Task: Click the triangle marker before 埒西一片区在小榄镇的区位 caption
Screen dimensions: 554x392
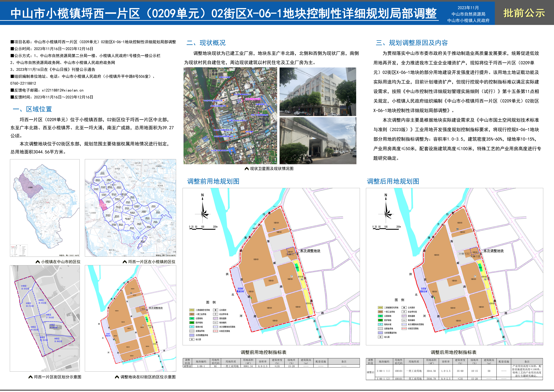Action: tap(125, 262)
